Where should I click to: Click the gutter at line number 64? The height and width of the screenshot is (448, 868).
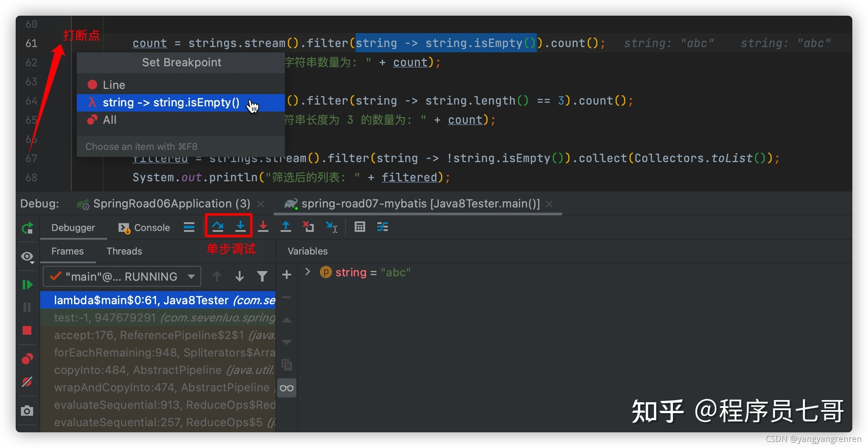31,101
